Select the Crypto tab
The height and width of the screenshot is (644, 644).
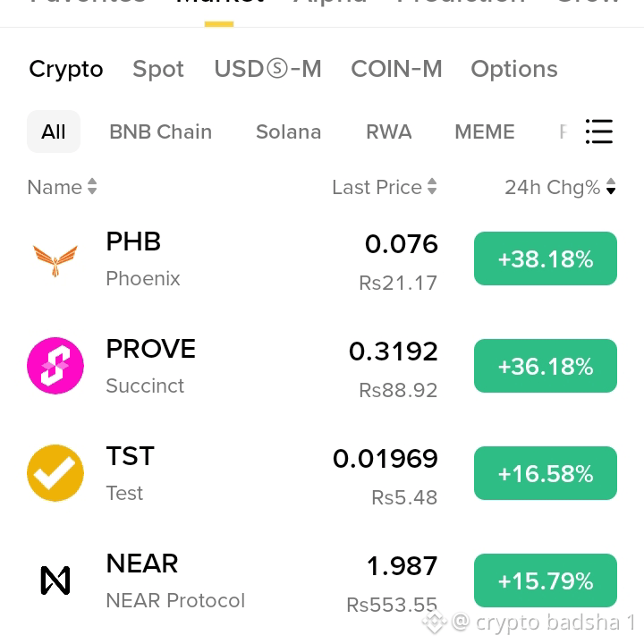[65, 69]
